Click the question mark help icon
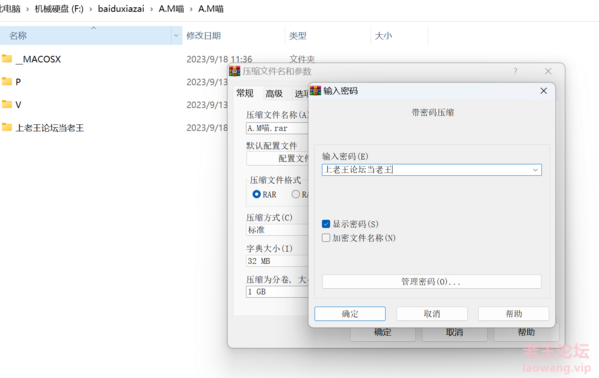The width and height of the screenshot is (599, 378). 515,71
